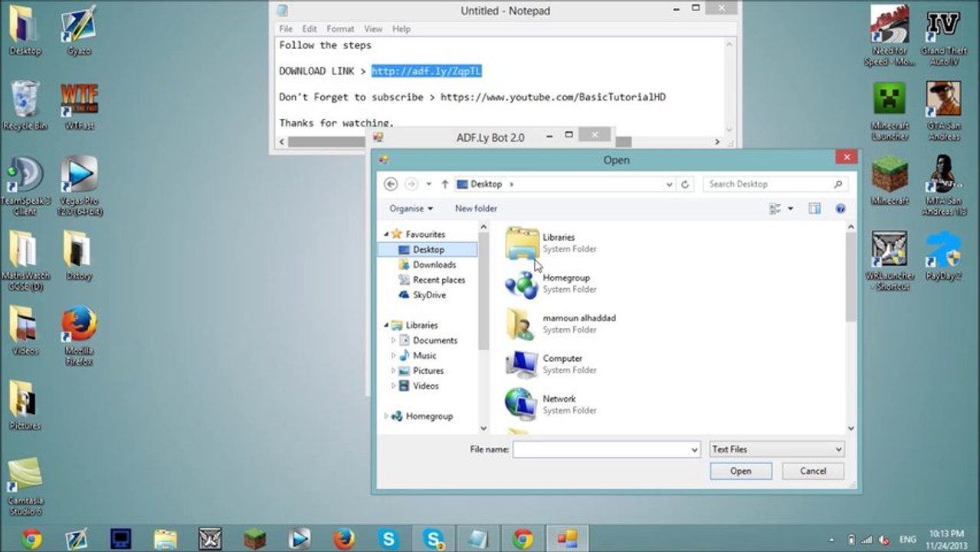980x552 pixels.
Task: Collapse the Libraries tree group
Action: [x=386, y=325]
